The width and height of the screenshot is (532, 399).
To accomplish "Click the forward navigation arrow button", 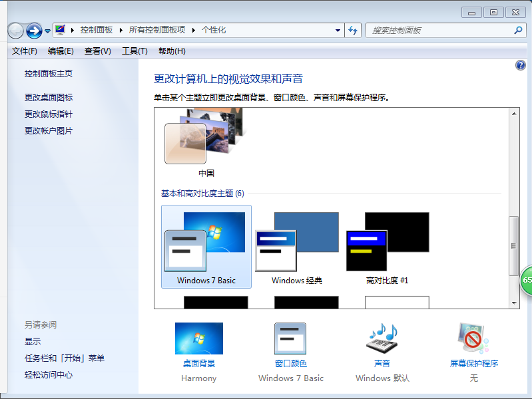I will tap(34, 31).
